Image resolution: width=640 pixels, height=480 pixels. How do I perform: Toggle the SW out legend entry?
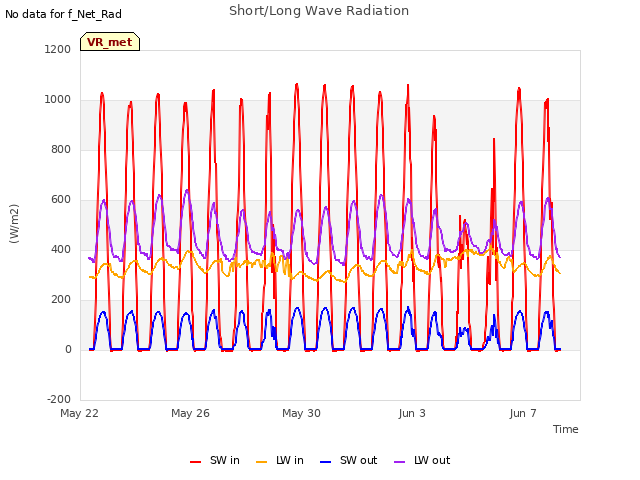point(349,461)
